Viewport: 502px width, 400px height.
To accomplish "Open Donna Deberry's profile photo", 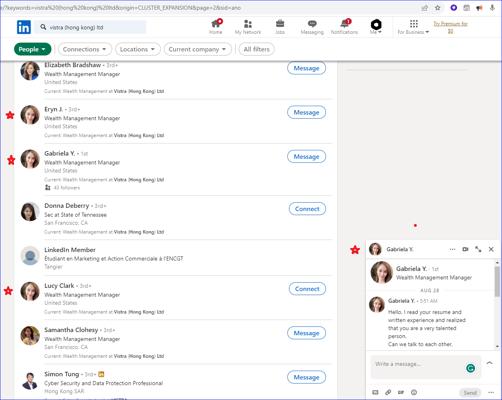I will [x=30, y=211].
